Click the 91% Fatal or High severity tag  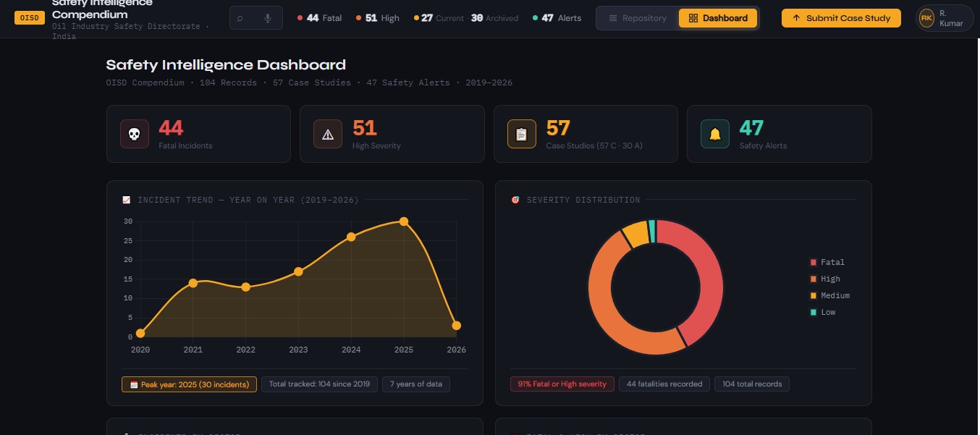(562, 384)
